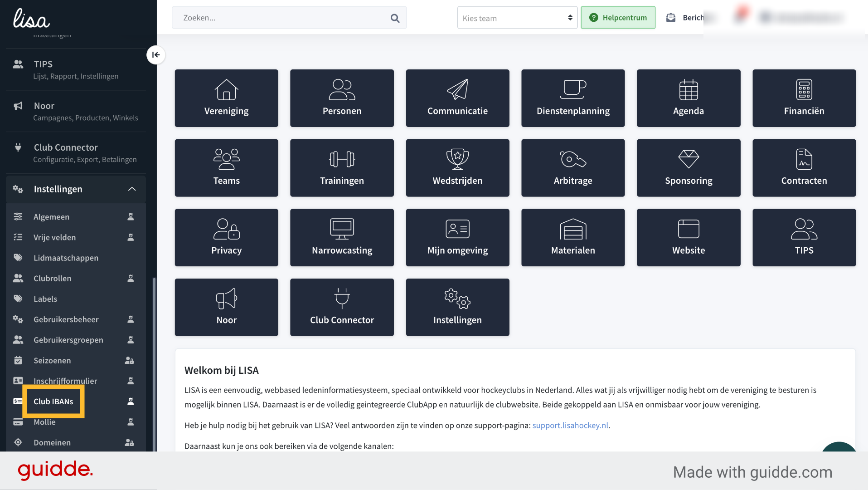This screenshot has width=868, height=490.
Task: Open the Financiën tile
Action: 804,98
